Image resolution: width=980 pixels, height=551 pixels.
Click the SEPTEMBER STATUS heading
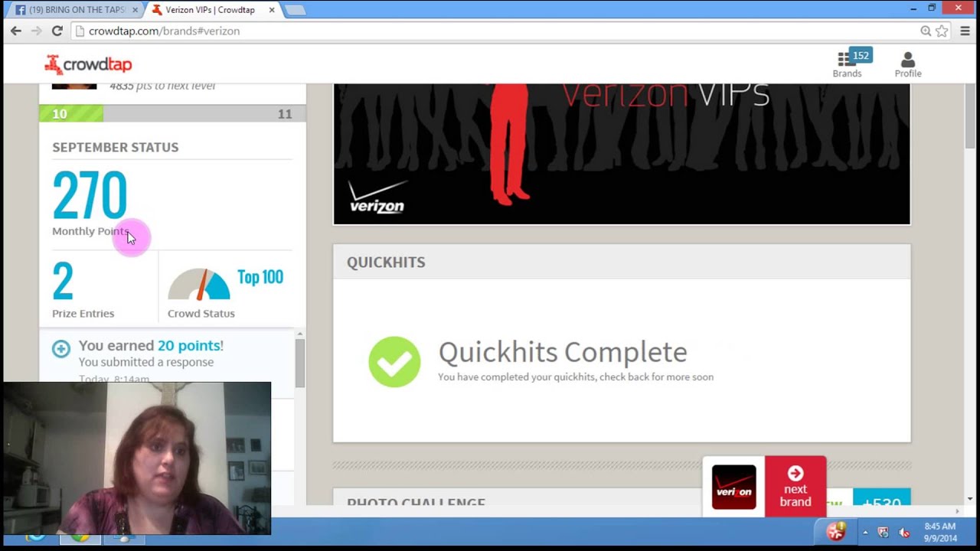(x=115, y=147)
